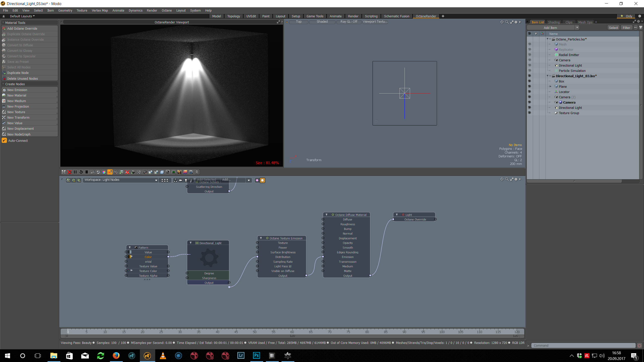Click the Command input field
Image resolution: width=644 pixels, height=362 pixels.
(584, 345)
